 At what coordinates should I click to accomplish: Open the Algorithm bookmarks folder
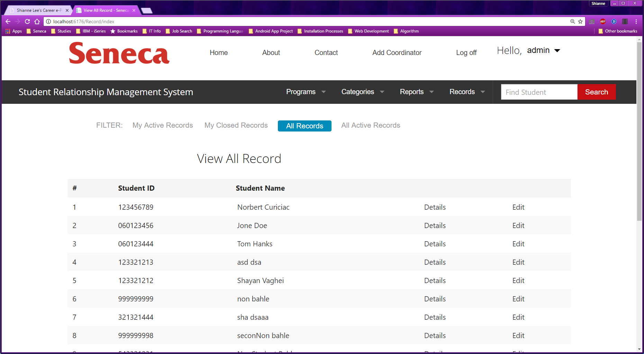pos(406,31)
